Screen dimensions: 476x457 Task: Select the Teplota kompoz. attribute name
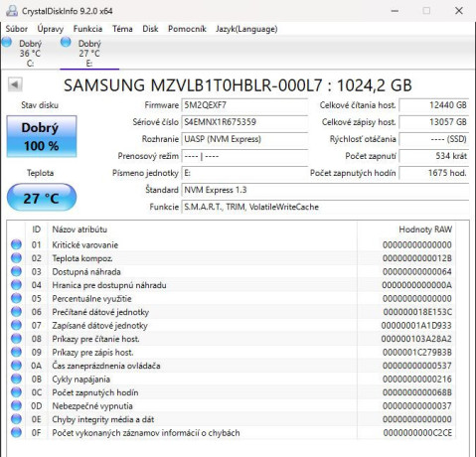tap(82, 258)
